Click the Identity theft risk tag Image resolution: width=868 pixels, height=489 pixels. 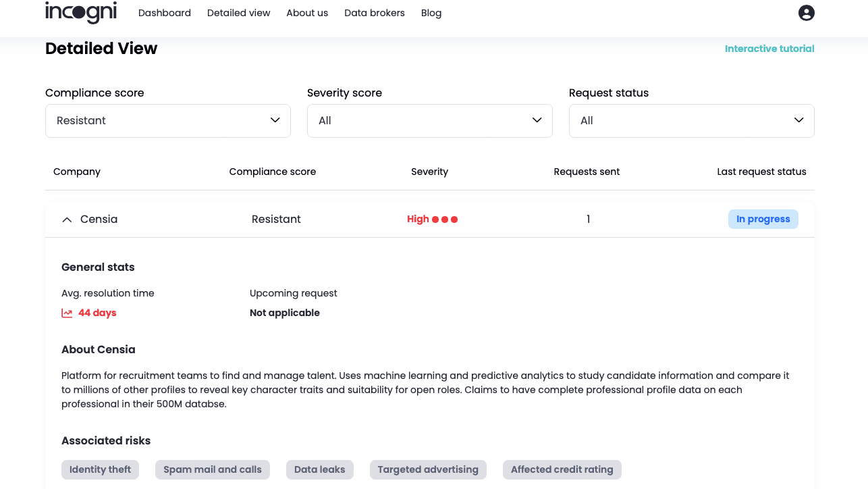(101, 469)
